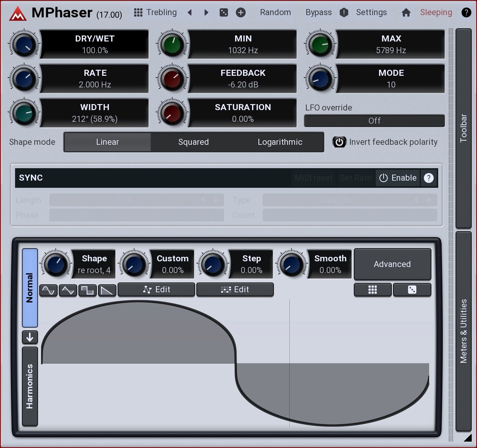Go to the next preset arrow
Viewport: 477px width, 448px height.
(x=206, y=12)
